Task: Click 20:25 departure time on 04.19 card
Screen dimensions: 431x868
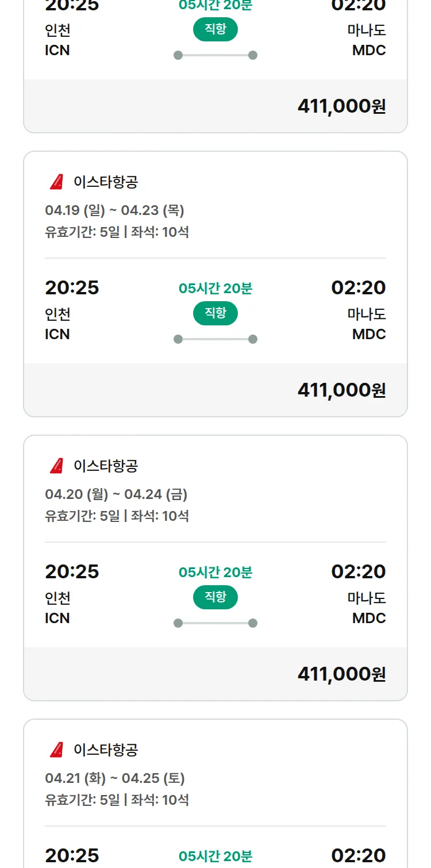Action: [72, 287]
